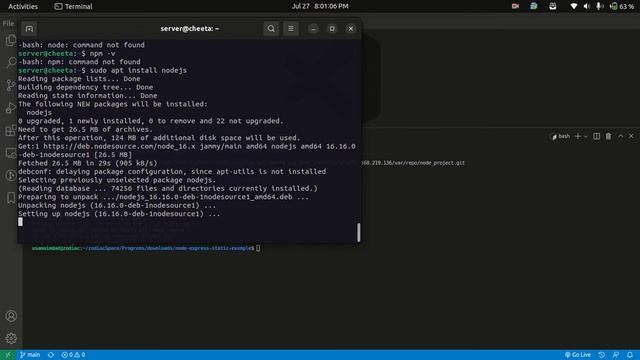Viewport: 640px width, 360px height.
Task: Open the volume indicator in system tray
Action: (587, 6)
